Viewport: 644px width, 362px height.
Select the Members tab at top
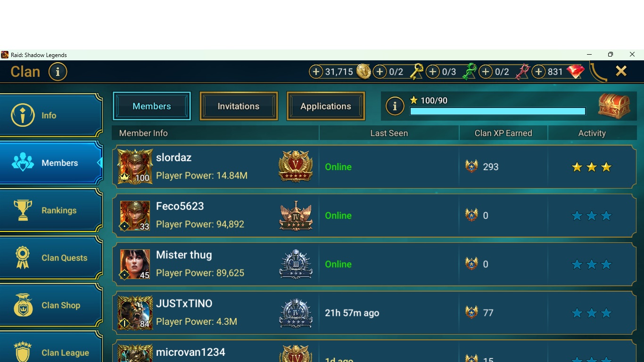[152, 106]
